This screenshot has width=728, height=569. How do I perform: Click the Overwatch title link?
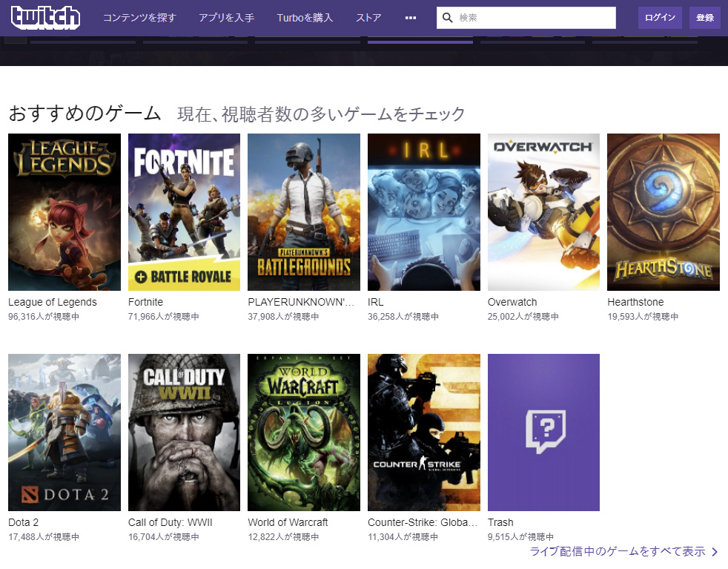click(x=512, y=302)
